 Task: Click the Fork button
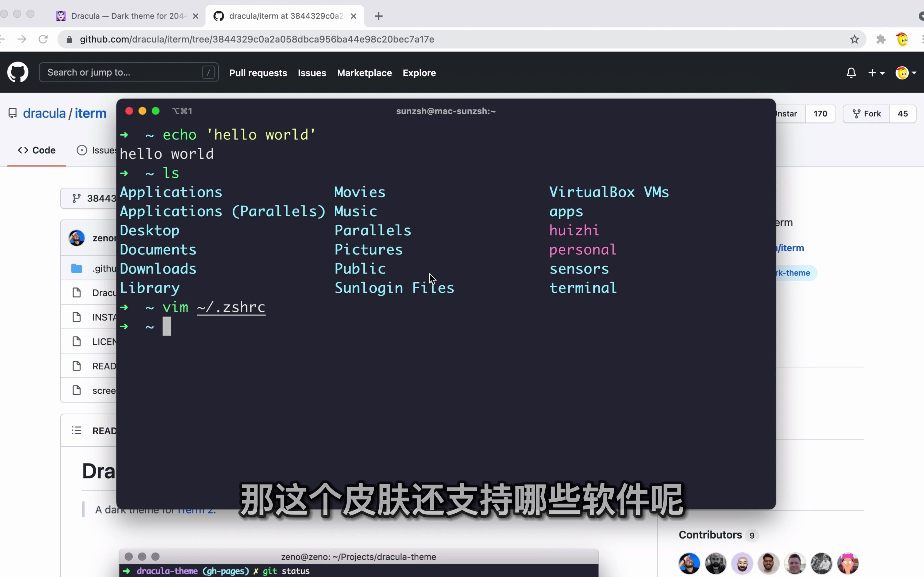(866, 114)
